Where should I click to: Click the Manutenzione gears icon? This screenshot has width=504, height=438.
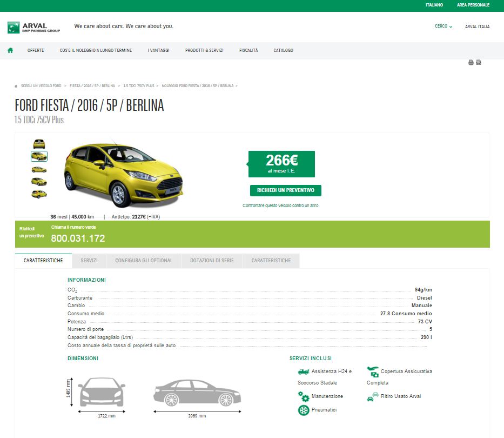(304, 396)
